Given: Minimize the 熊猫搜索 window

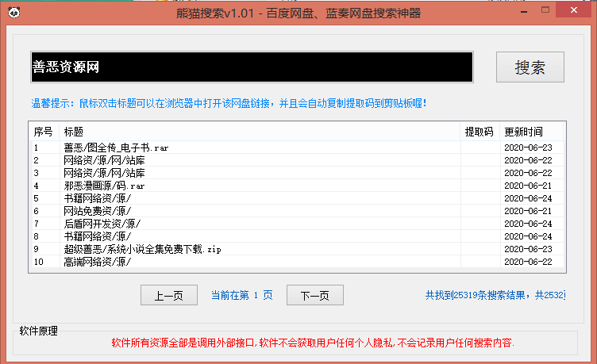Looking at the screenshot, I should 524,11.
